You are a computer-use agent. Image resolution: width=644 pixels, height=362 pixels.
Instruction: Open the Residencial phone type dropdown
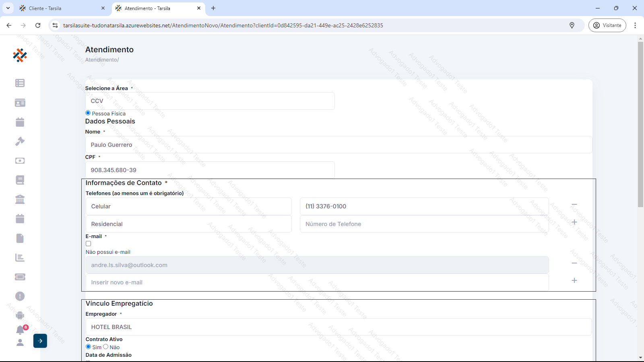[188, 224]
